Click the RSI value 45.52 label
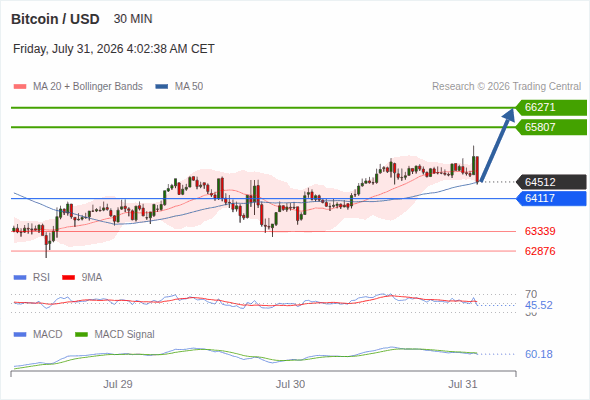 [538, 305]
